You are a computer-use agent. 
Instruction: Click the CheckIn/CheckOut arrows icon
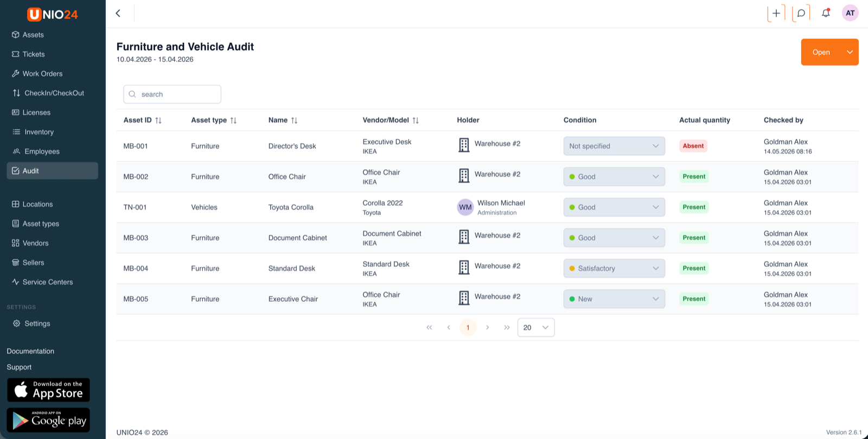[x=16, y=93]
